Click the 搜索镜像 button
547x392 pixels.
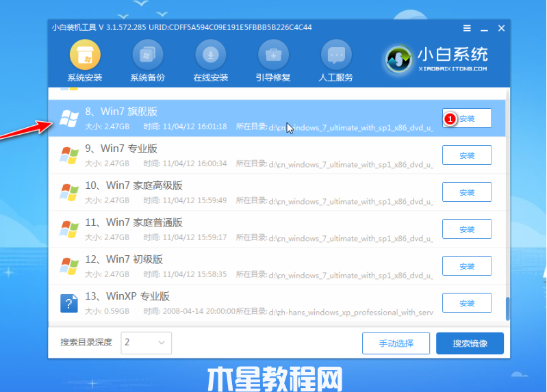pyautogui.click(x=470, y=343)
